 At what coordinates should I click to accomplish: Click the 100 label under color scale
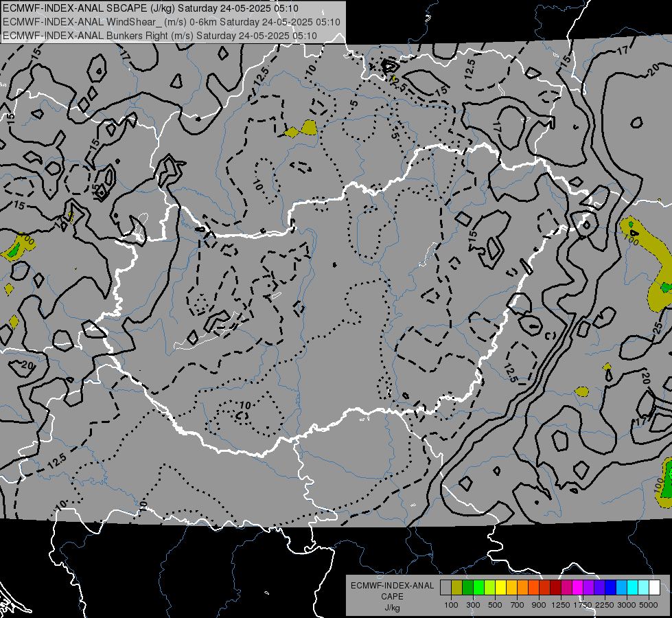tap(451, 605)
